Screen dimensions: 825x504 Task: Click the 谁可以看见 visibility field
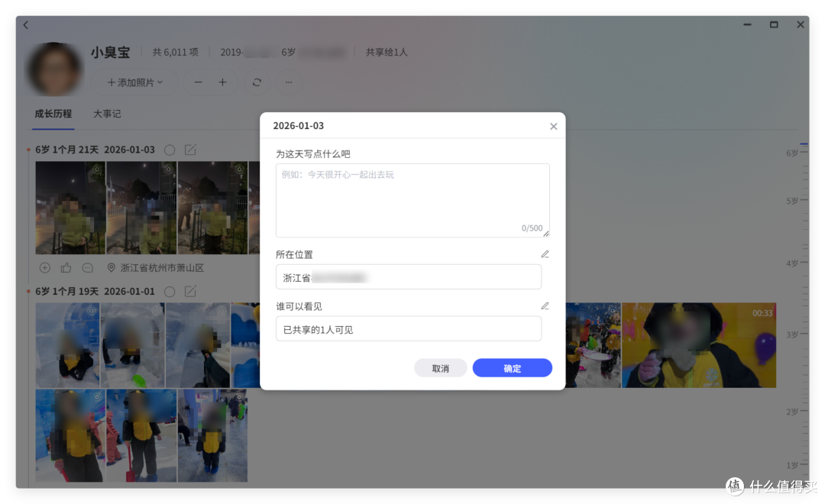click(408, 329)
